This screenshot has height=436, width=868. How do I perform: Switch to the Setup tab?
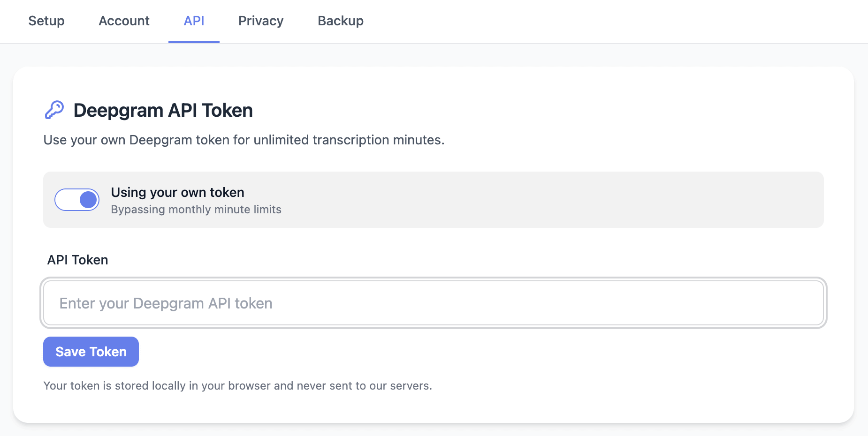tap(46, 21)
